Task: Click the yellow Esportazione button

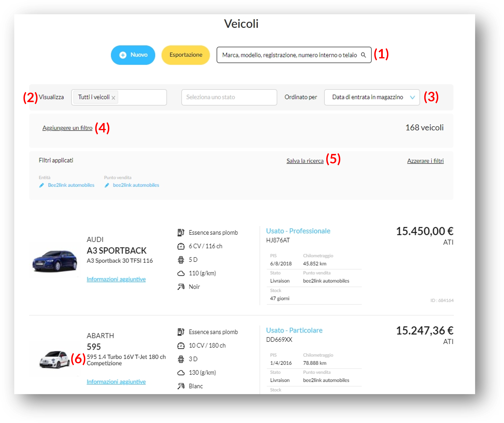Action: coord(186,55)
